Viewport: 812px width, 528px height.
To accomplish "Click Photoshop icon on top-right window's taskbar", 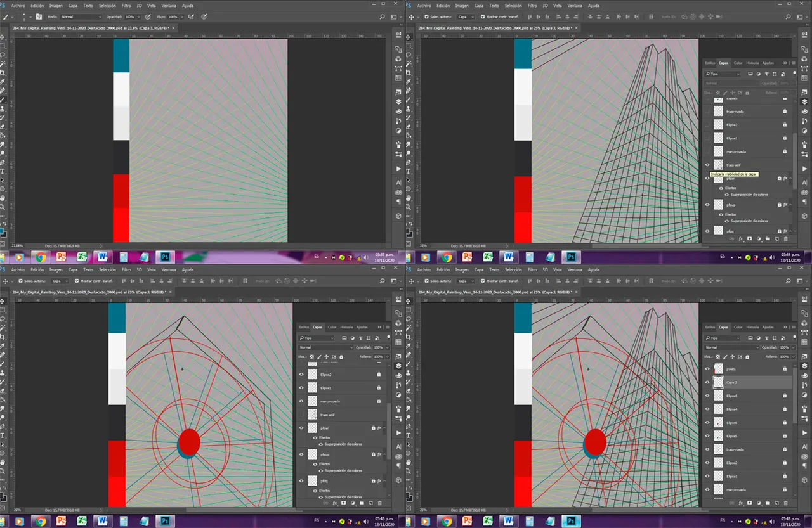I will click(x=571, y=257).
